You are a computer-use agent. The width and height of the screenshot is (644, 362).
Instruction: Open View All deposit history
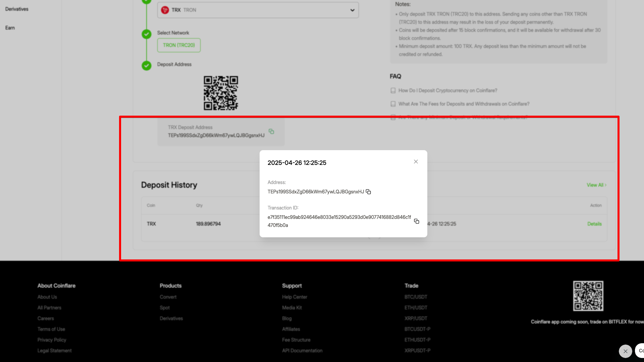[x=596, y=185]
